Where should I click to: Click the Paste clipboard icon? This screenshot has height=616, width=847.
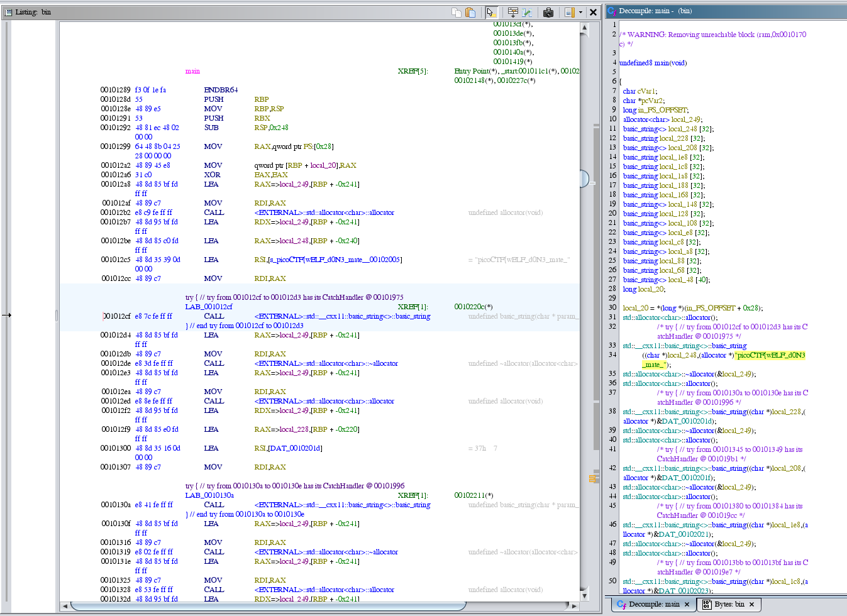click(x=470, y=12)
